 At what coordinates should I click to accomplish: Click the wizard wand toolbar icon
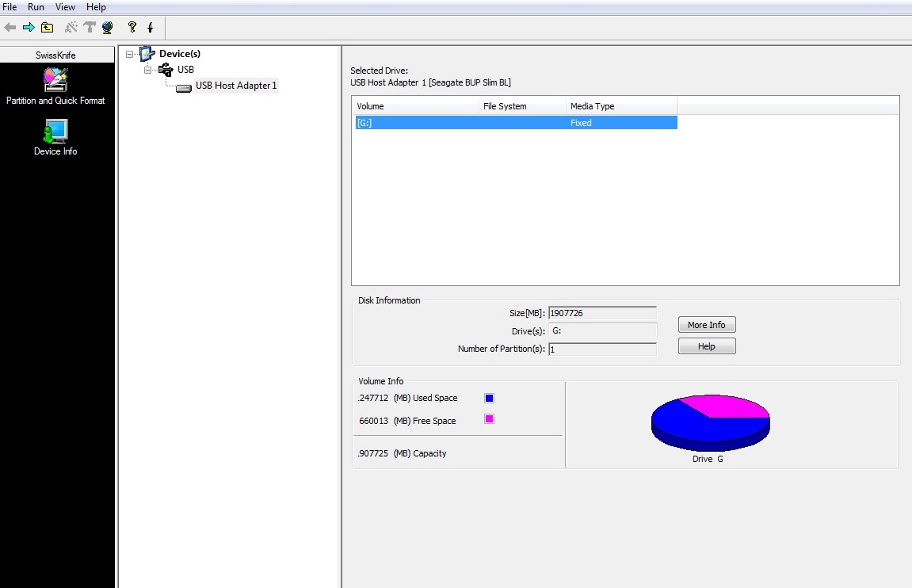click(71, 27)
